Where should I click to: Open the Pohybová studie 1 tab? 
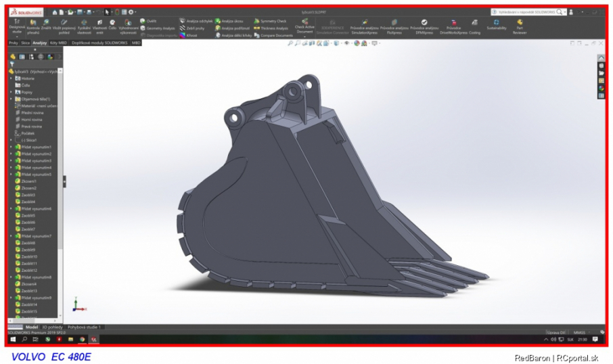tap(84, 327)
